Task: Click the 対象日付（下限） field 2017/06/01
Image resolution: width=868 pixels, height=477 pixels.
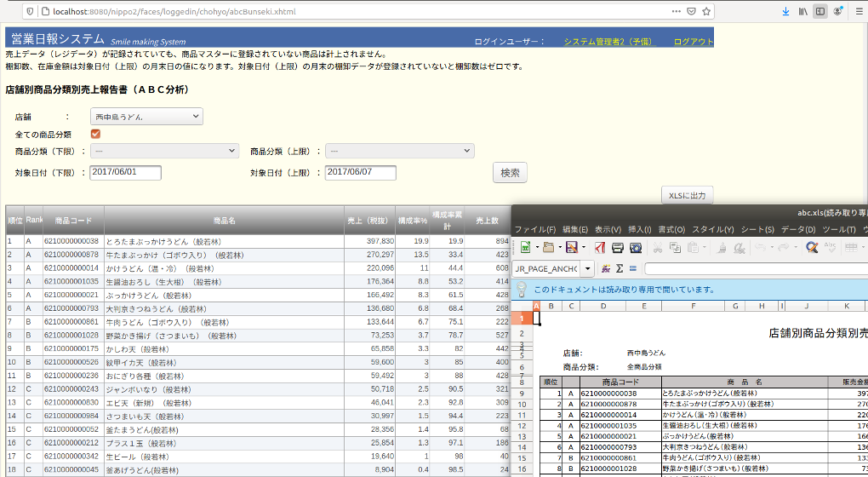Action: (126, 172)
